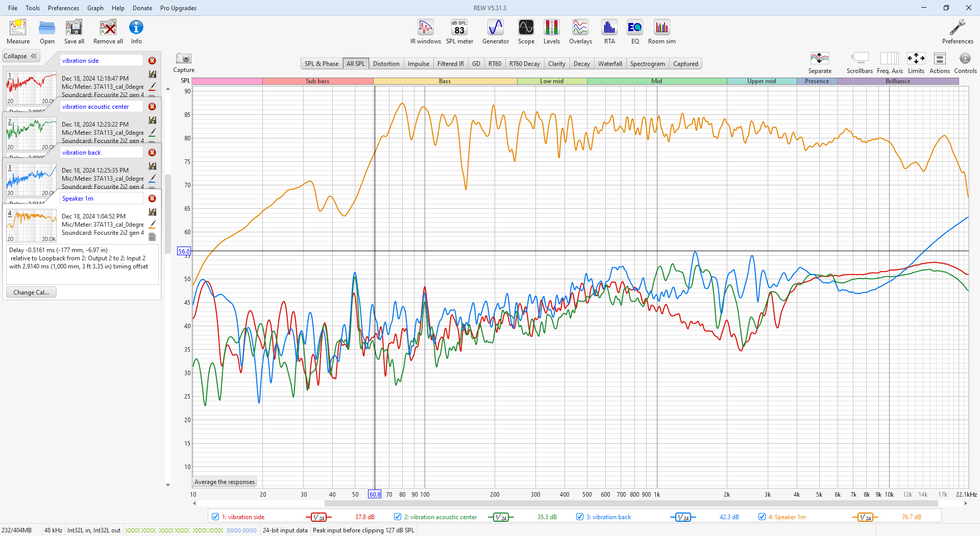Toggle vibration acoustic center trace checkbox
The width and height of the screenshot is (980, 536).
point(398,517)
